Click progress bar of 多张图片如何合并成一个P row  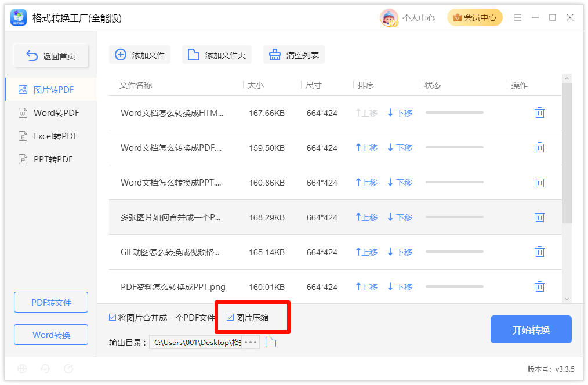click(x=455, y=217)
